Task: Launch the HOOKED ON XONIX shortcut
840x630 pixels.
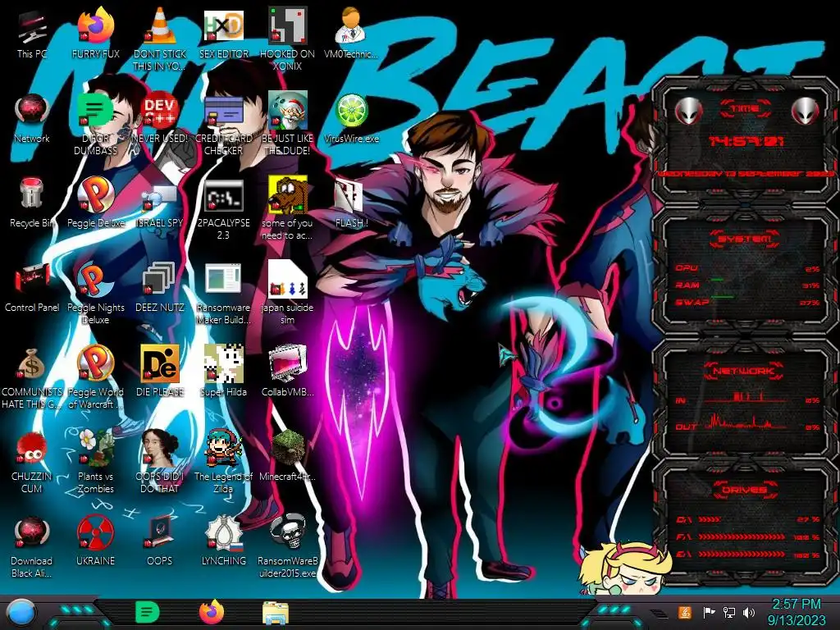Action: pyautogui.click(x=287, y=40)
